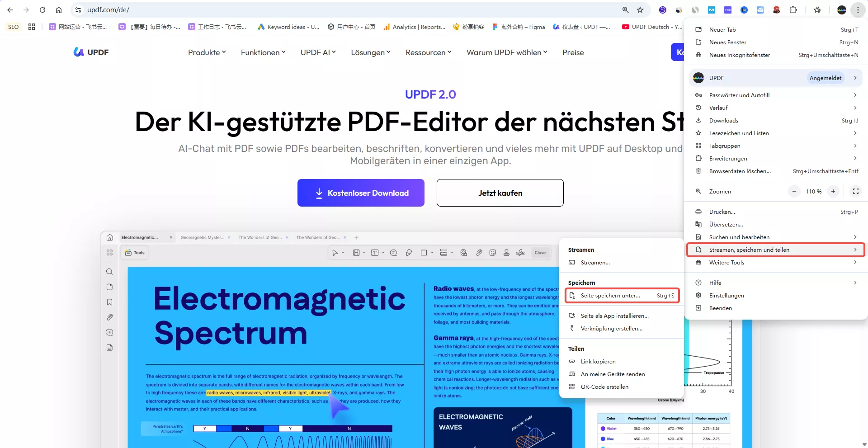The height and width of the screenshot is (448, 868).
Task: Choose Browserdaten löschen...
Action: point(776,171)
